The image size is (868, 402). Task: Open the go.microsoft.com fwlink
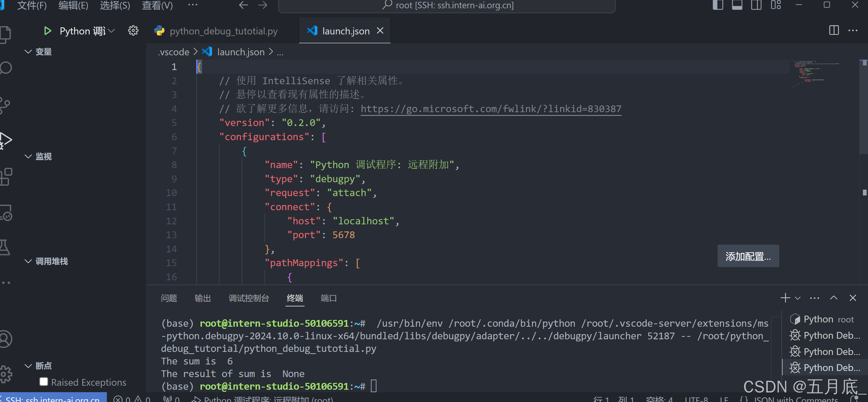(491, 108)
